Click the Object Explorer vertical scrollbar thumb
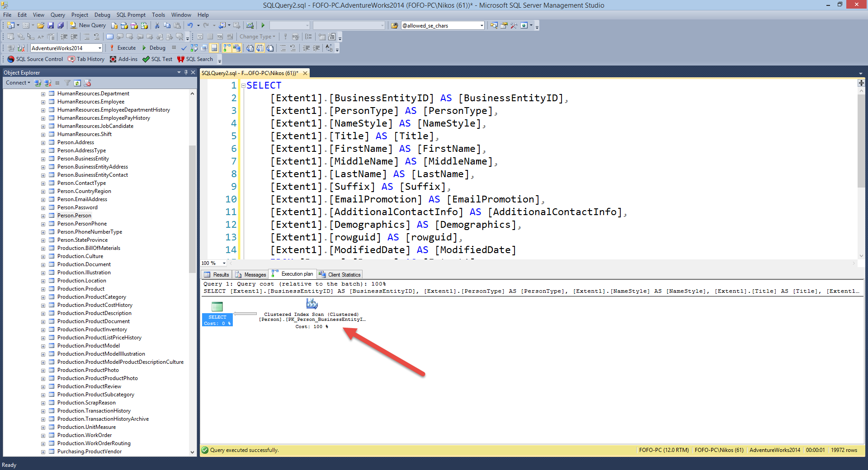Viewport: 868px width, 470px height. tap(192, 209)
